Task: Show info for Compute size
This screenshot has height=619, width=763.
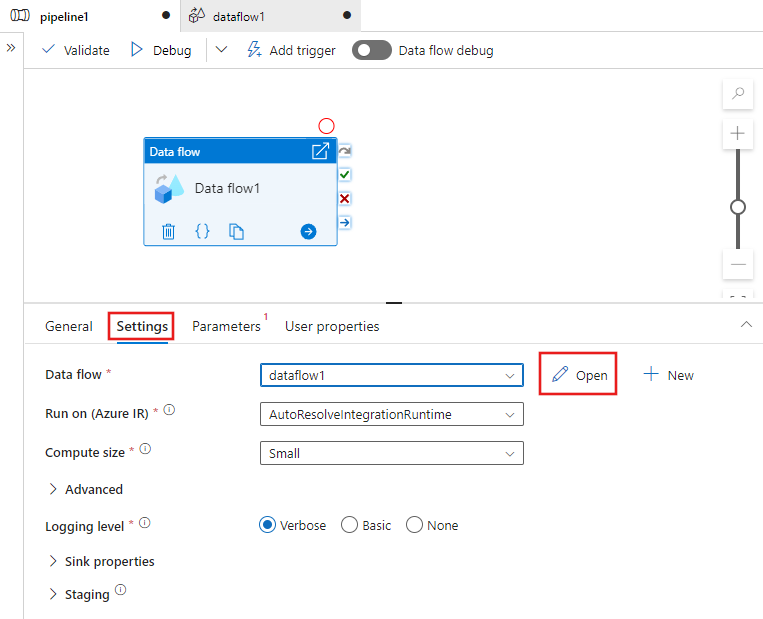Action: point(145,449)
